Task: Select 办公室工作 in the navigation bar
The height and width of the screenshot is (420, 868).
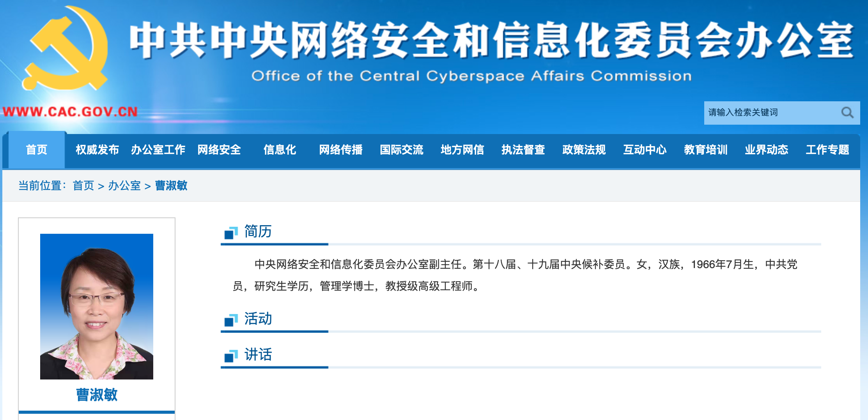Action: [x=158, y=150]
